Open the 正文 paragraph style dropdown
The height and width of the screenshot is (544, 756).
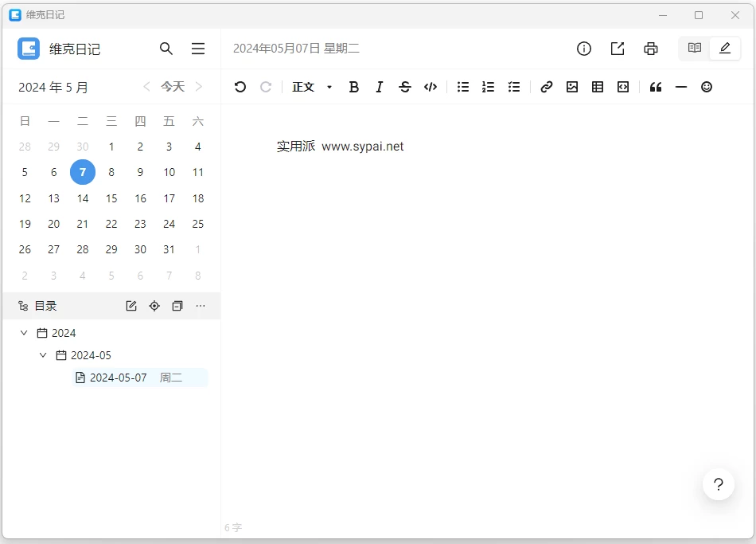(312, 87)
